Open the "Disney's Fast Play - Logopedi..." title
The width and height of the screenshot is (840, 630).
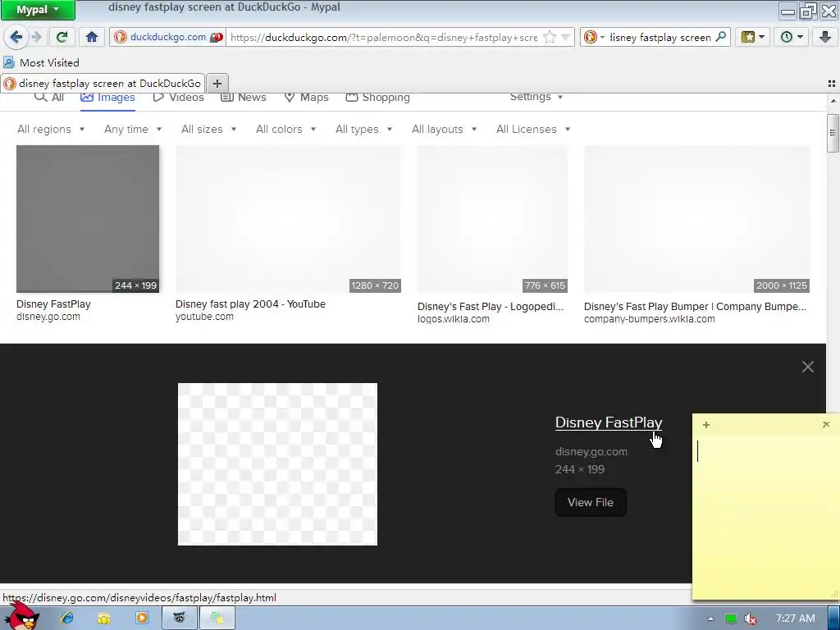tap(491, 307)
